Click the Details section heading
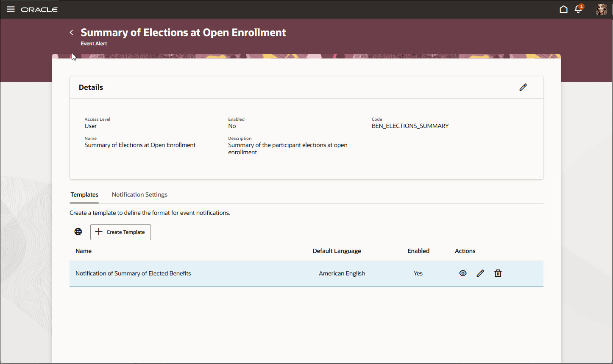The width and height of the screenshot is (613, 364). [91, 87]
